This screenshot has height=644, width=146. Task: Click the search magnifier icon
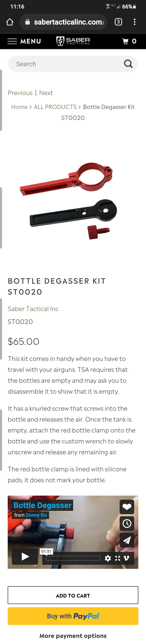coord(128,64)
